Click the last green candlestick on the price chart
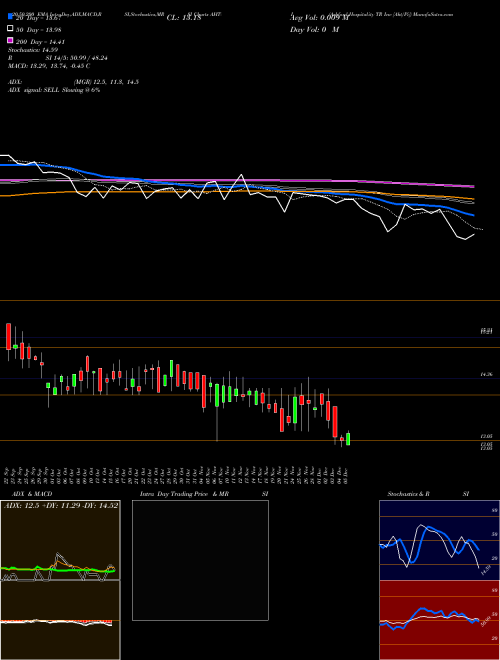The image size is (500, 660). tap(348, 439)
